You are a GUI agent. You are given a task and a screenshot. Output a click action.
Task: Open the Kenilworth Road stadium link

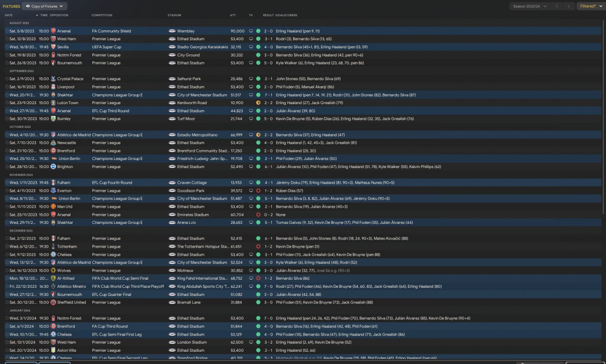(192, 103)
